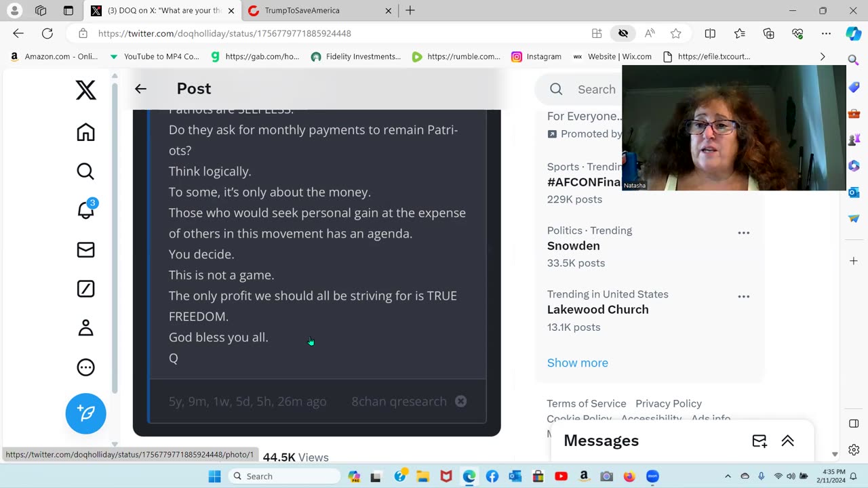Screen dimensions: 868x488
Task: Open the Lakewood Church trending topic
Action: click(598, 310)
